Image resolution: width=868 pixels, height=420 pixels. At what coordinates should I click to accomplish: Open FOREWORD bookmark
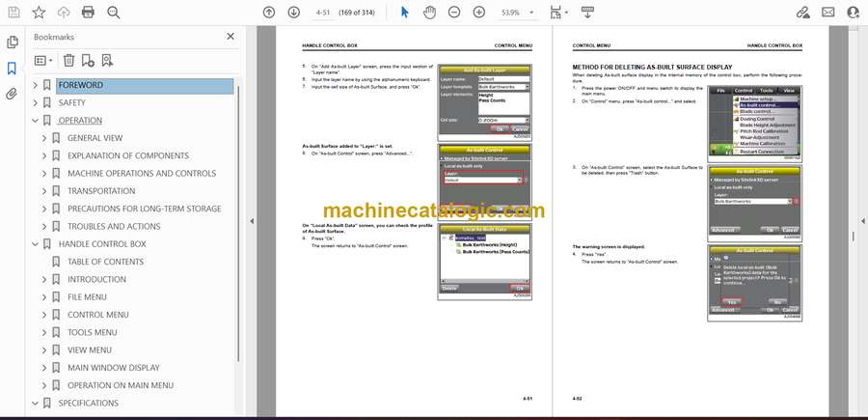click(x=81, y=85)
